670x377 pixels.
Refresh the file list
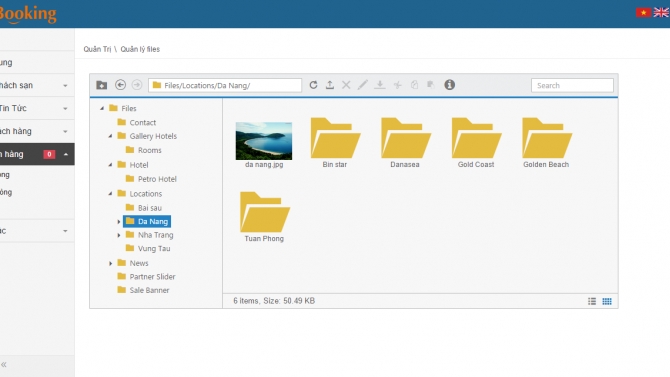[x=313, y=85]
